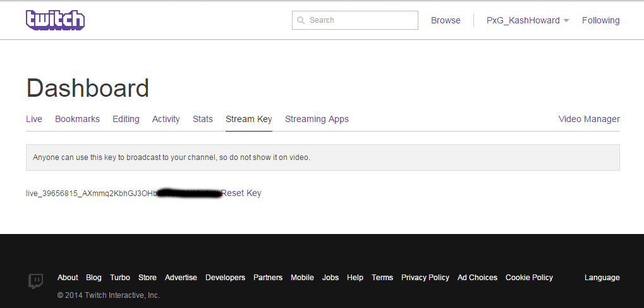Open the Help footer link
The width and height of the screenshot is (644, 308).
point(355,278)
